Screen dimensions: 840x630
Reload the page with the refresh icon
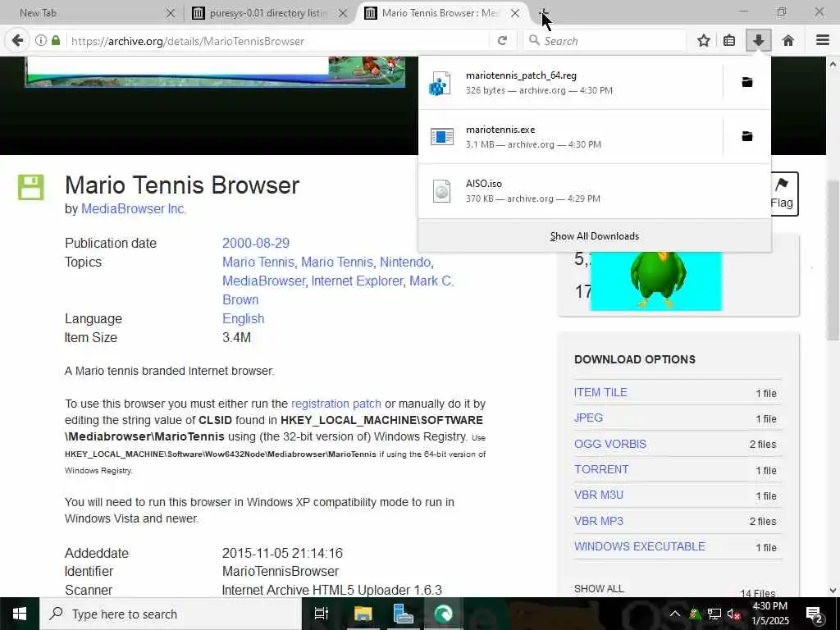coord(502,41)
